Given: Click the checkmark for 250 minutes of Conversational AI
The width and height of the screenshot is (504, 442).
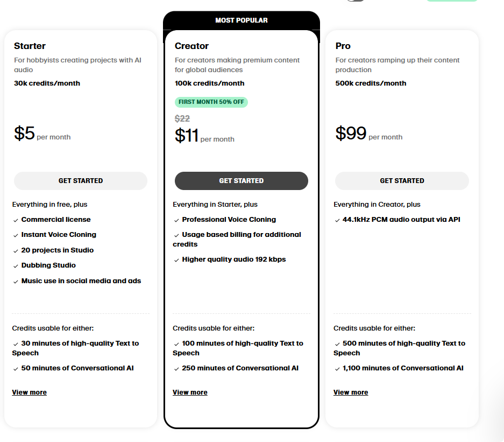Looking at the screenshot, I should pos(176,369).
